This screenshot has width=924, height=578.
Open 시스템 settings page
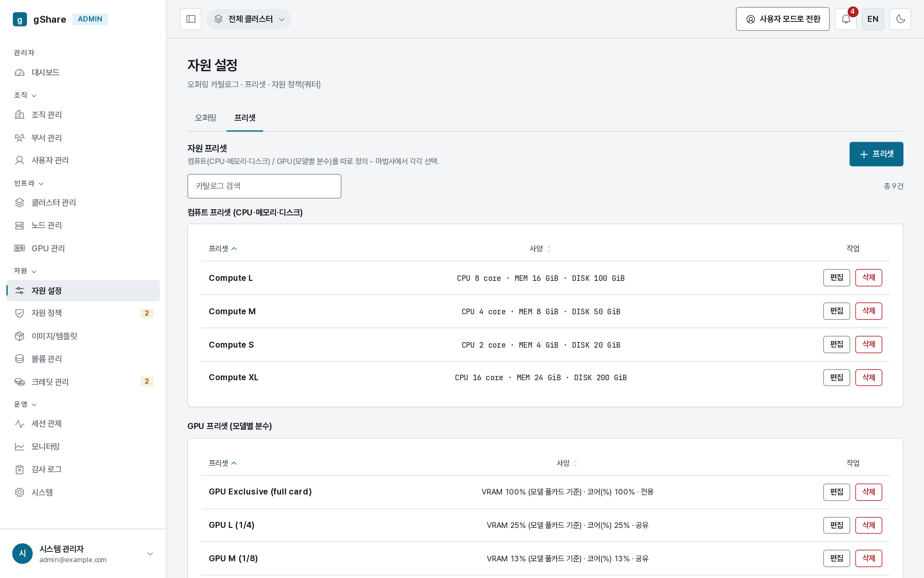point(83,492)
